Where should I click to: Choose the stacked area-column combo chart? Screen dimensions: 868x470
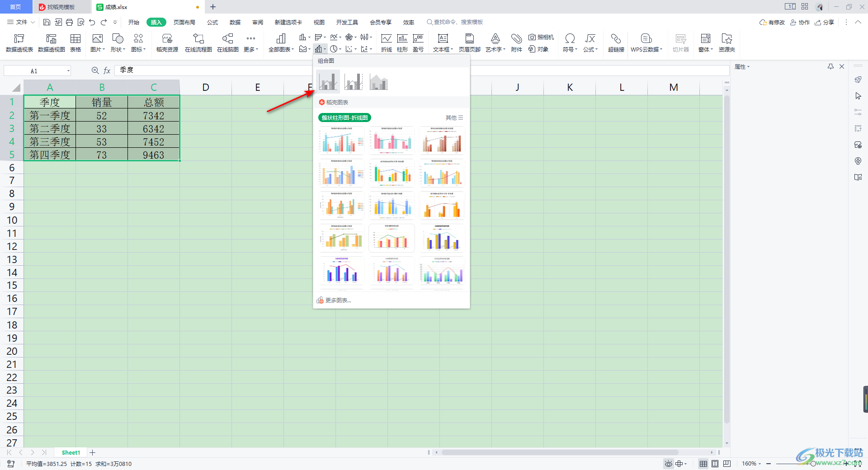tap(378, 81)
